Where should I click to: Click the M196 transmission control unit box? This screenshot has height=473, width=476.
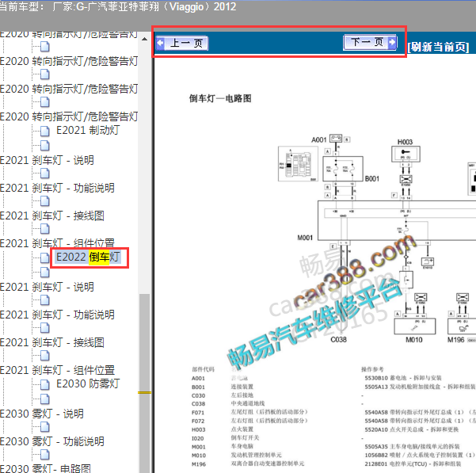462,326
